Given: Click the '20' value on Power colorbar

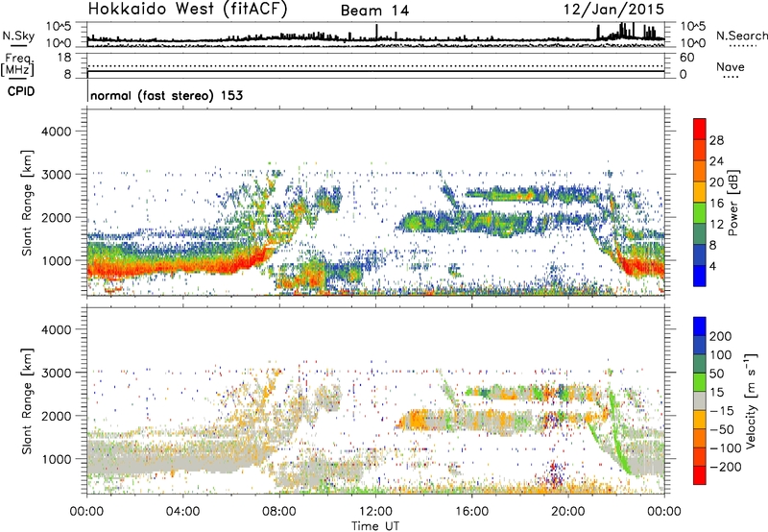Looking at the screenshot, I should click(716, 182).
